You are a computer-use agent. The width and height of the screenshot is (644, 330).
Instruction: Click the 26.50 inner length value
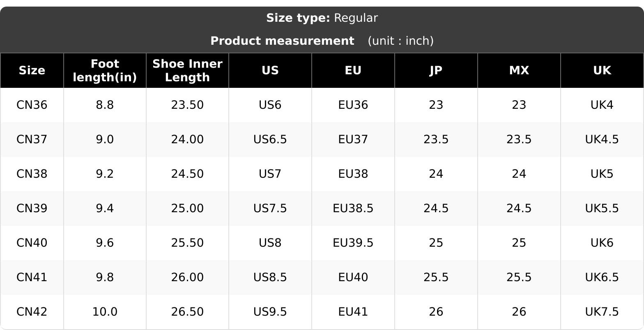(187, 312)
